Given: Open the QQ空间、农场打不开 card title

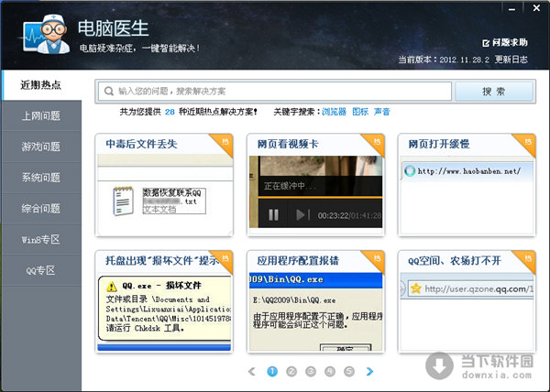Looking at the screenshot, I should [x=455, y=261].
